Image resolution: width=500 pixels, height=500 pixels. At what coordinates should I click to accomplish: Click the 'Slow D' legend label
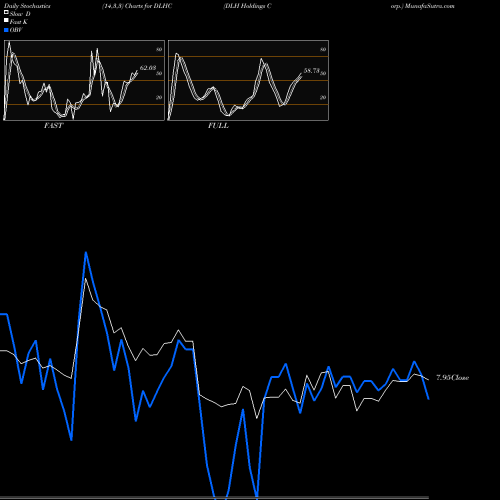(20, 14)
